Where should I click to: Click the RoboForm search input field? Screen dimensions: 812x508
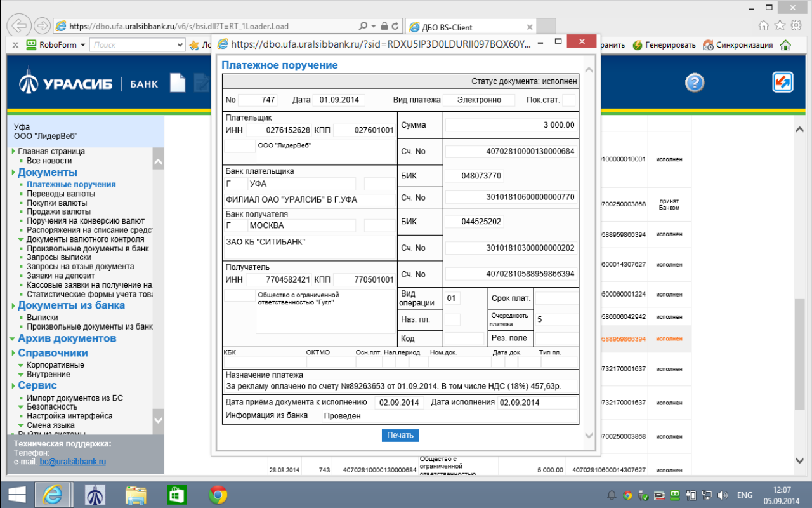(x=133, y=45)
